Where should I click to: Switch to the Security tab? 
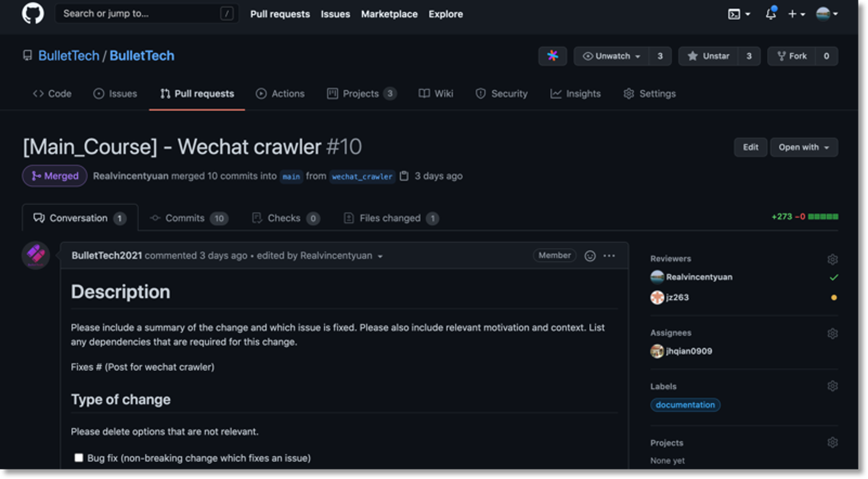click(x=502, y=94)
